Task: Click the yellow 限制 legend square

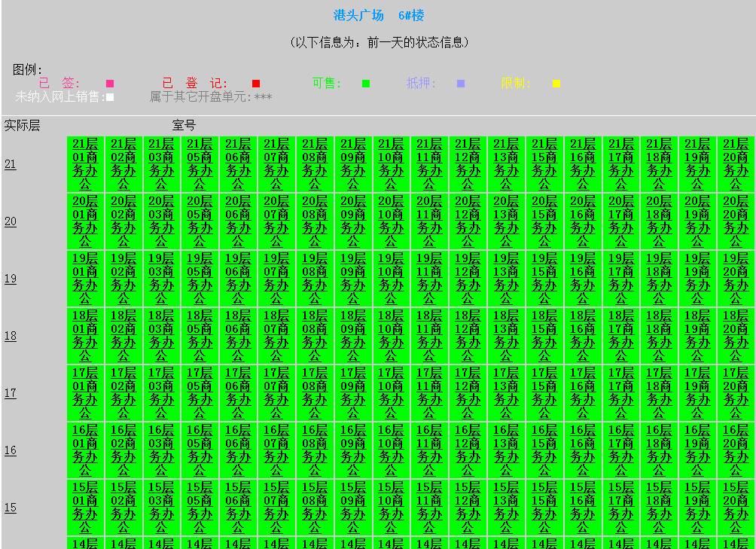Action: tap(556, 83)
